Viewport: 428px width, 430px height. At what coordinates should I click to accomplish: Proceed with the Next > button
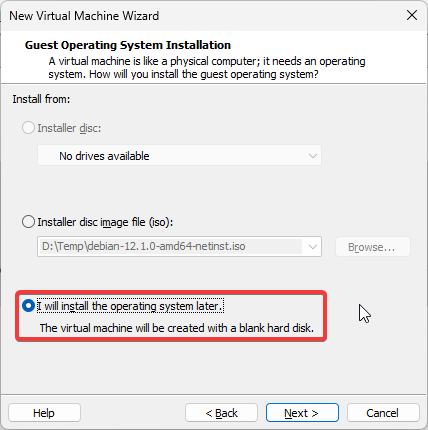tap(302, 413)
